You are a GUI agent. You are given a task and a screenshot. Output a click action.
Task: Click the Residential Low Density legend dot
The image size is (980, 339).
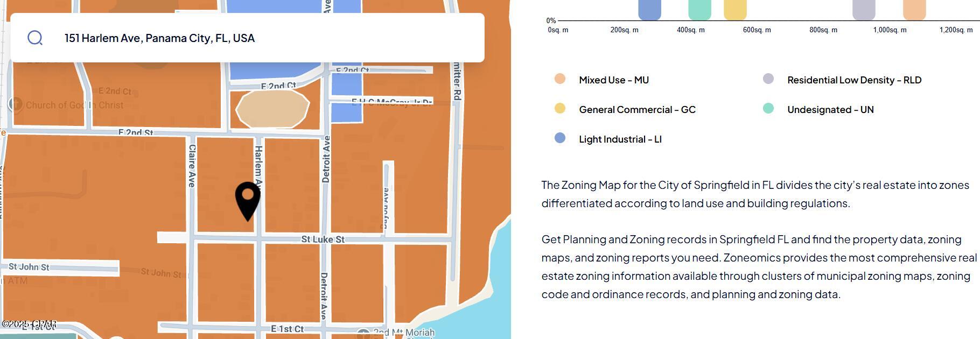coord(768,79)
